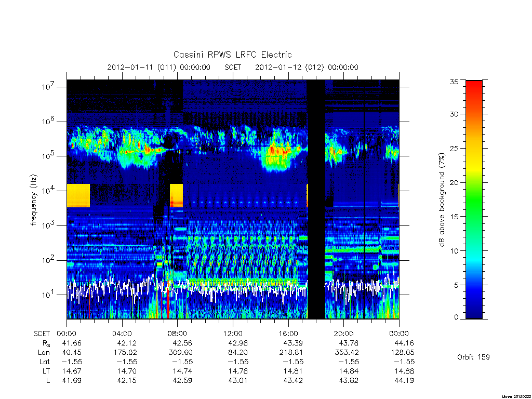
Task: Click the "LT" row label
Action: click(46, 371)
